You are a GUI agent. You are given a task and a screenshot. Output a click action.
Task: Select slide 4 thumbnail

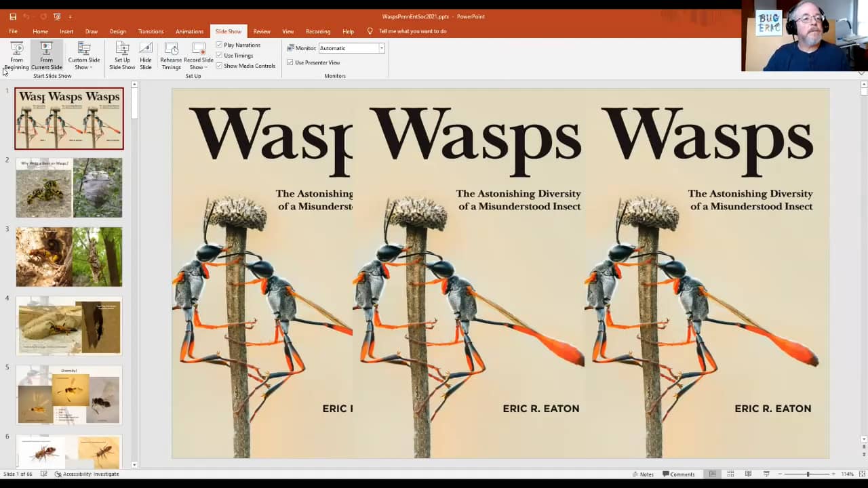69,325
